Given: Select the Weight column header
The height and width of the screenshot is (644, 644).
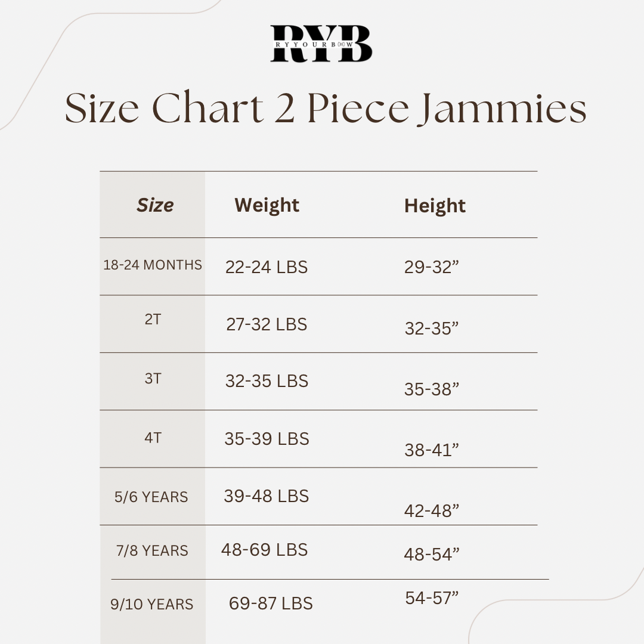Looking at the screenshot, I should [x=267, y=205].
